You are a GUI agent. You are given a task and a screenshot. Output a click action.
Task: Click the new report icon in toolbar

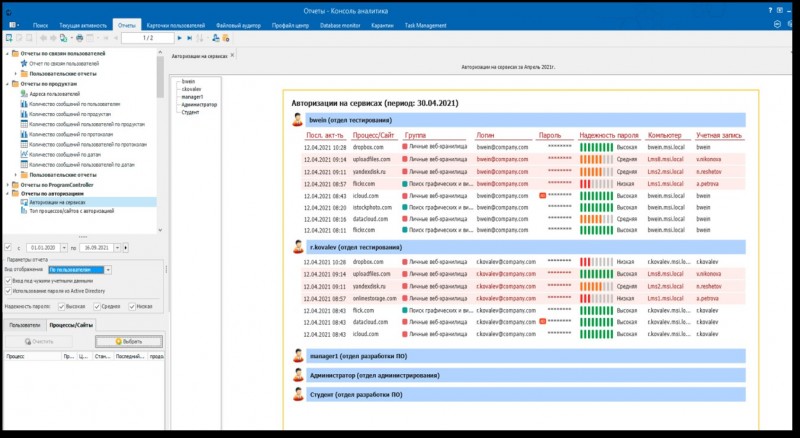(x=7, y=37)
